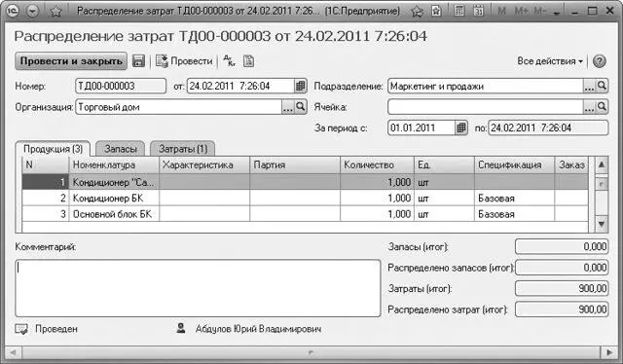The height and width of the screenshot is (364, 623).
Task: Open help with the question mark icon
Action: pos(600,61)
